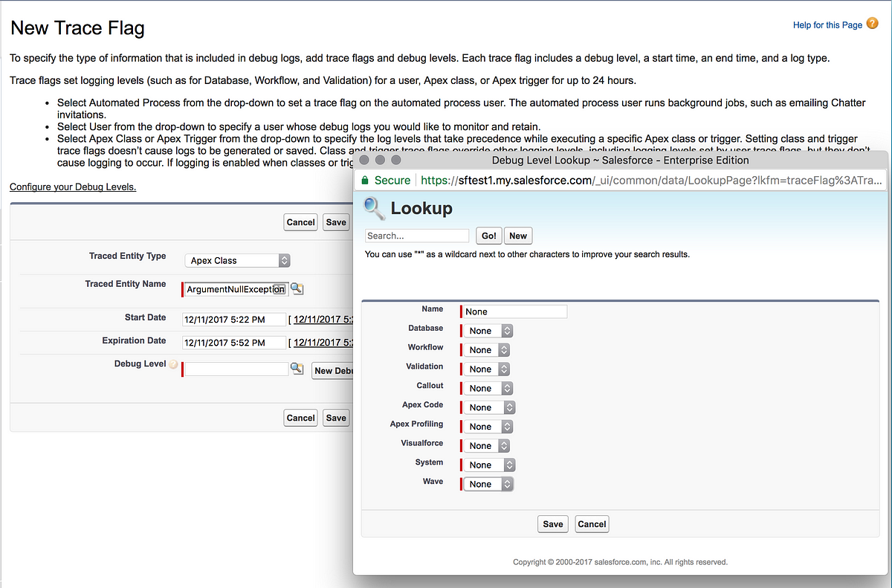Image resolution: width=892 pixels, height=588 pixels.
Task: Open Traced Entity Name lookup magnifier icon
Action: click(297, 288)
